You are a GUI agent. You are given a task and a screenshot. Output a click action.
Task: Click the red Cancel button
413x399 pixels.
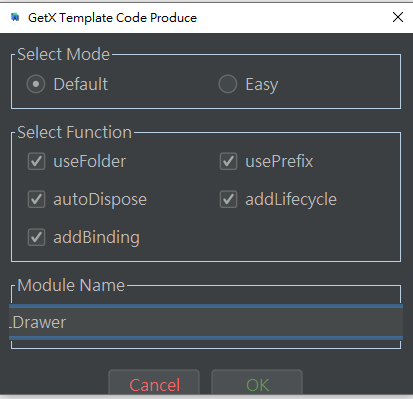154,384
